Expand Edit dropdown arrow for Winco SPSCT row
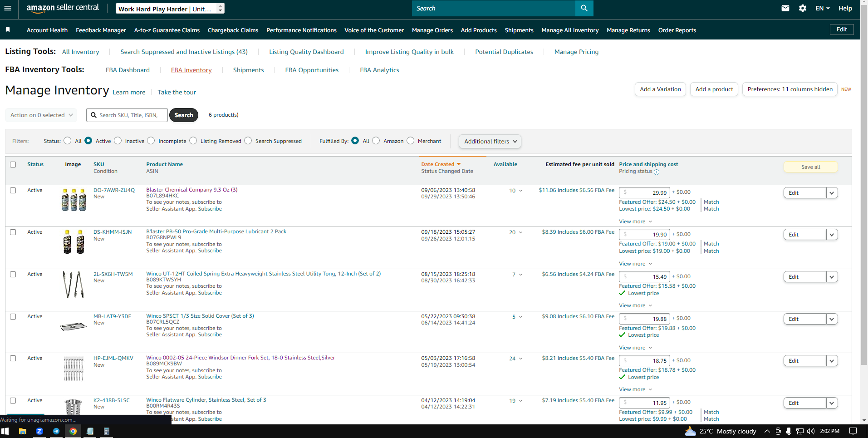Screen dimensions: 868x438 832,319
